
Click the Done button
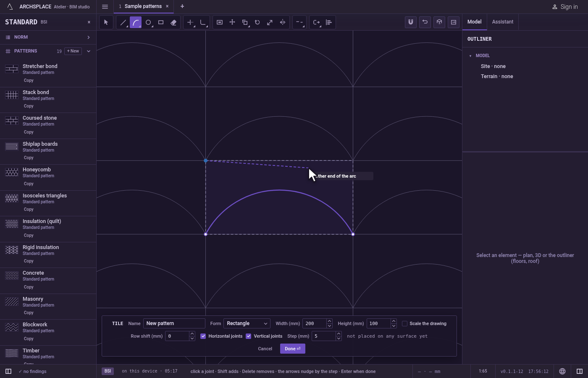293,349
